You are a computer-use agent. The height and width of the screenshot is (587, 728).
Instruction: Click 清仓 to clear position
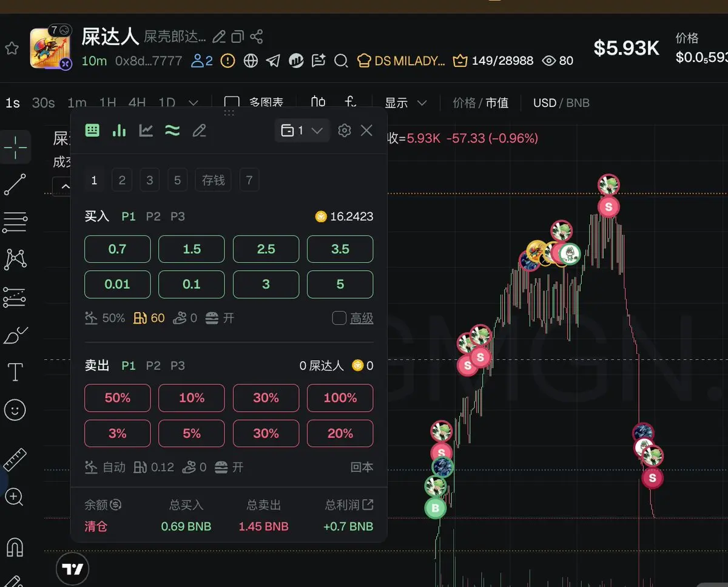[96, 526]
